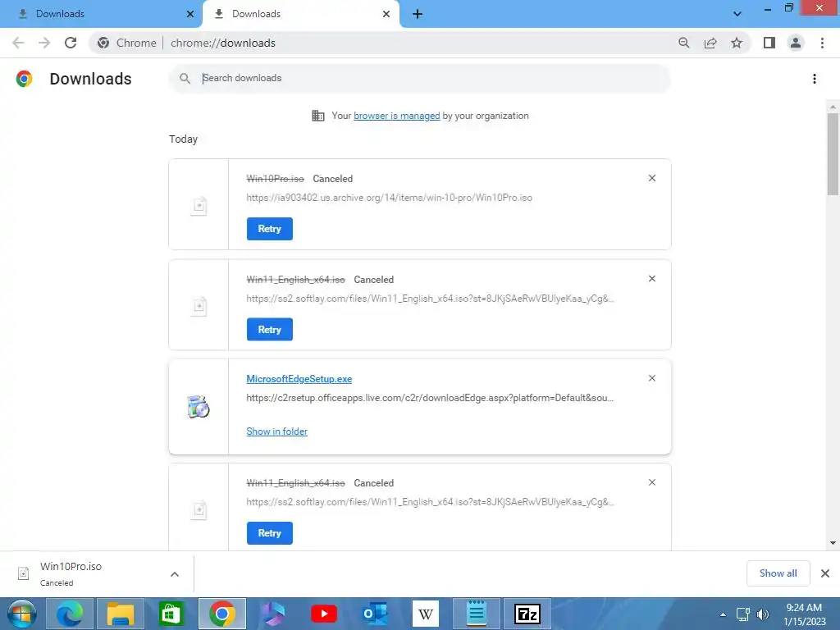Switch to the first Downloads tab
Screen dimensions: 840x630
(x=101, y=14)
